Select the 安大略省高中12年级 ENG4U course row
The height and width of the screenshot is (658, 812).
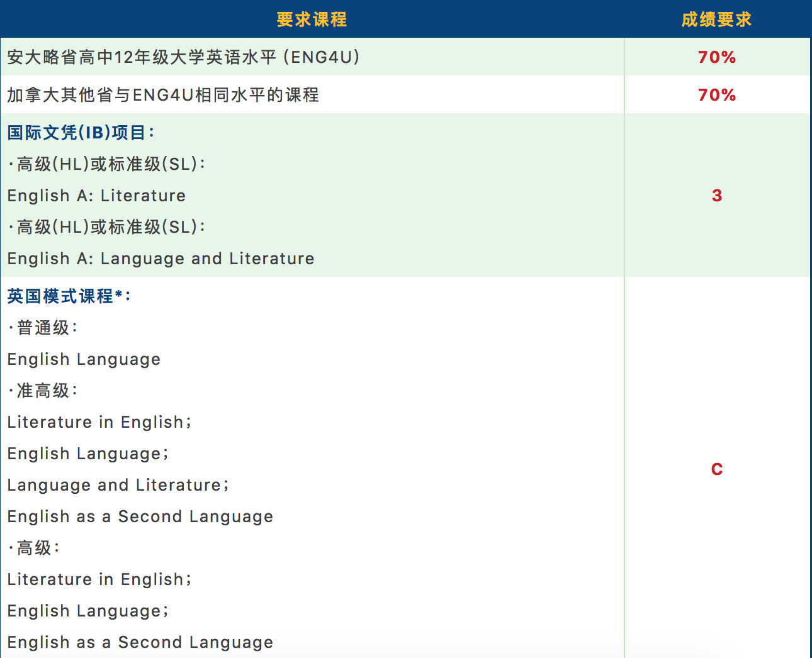tap(183, 57)
